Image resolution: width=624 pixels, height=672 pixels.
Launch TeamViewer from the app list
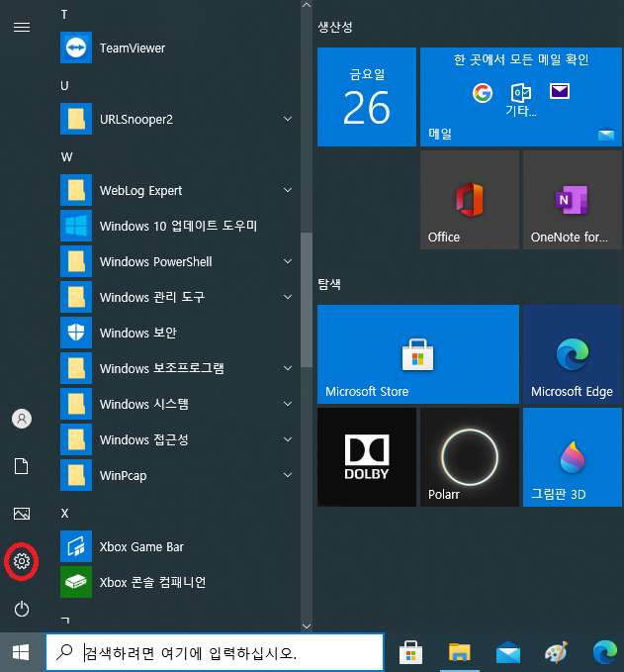coord(176,48)
